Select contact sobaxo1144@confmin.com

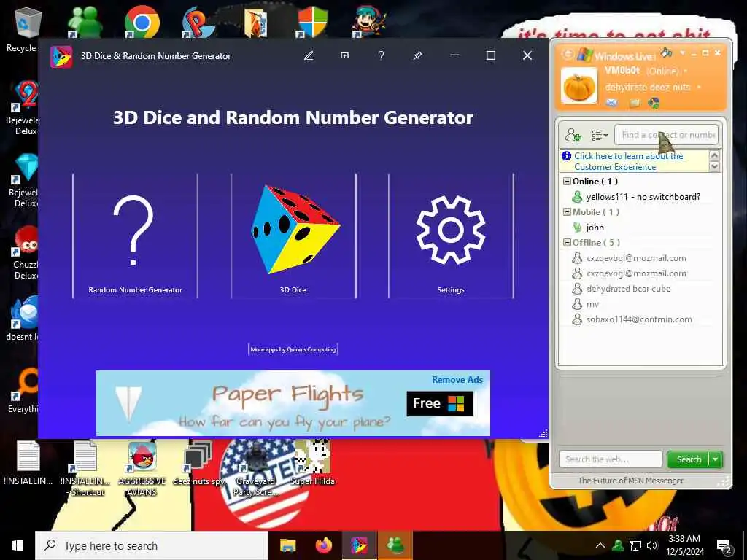click(638, 319)
